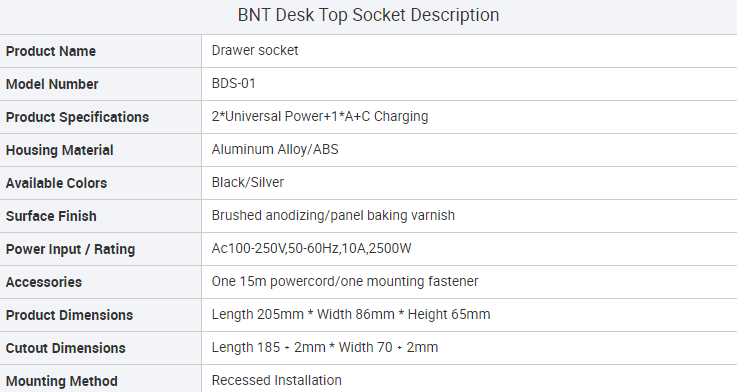Select the Surface Finish label
Image resolution: width=737 pixels, height=392 pixels.
point(51,216)
